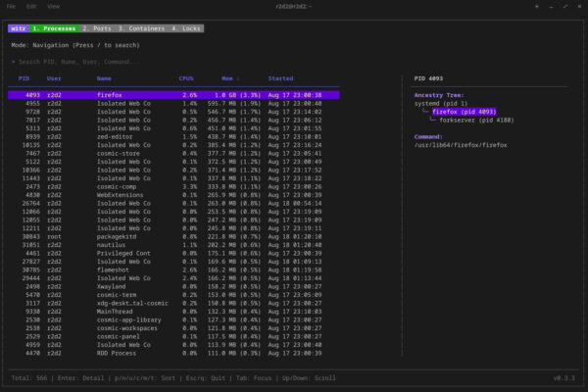588x392 pixels.
Task: Click the v0.3.3 version label
Action: 564,378
